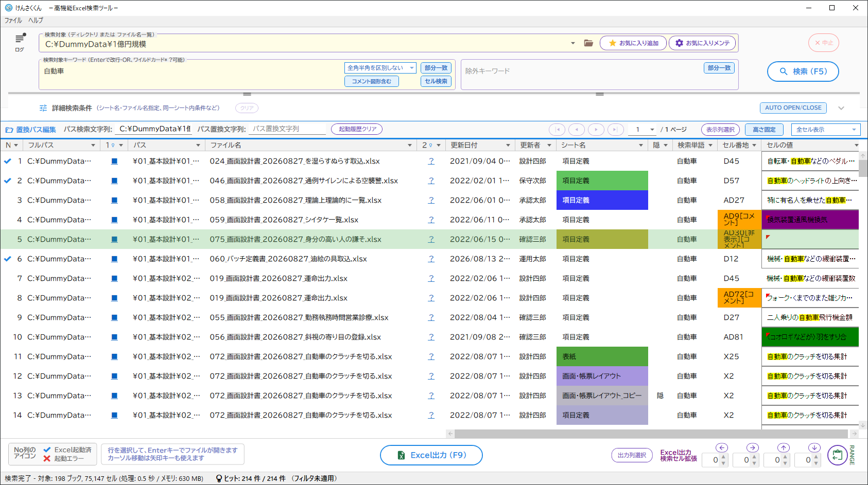Image resolution: width=868 pixels, height=485 pixels.
Task: Expand the 詳細検索条件 panel chevron
Action: pyautogui.click(x=841, y=108)
